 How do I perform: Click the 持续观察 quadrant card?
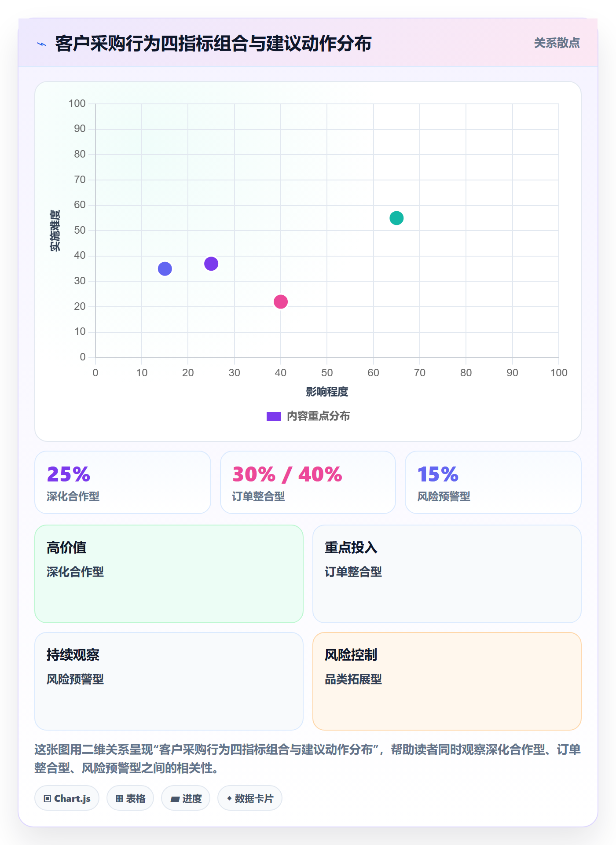169,681
